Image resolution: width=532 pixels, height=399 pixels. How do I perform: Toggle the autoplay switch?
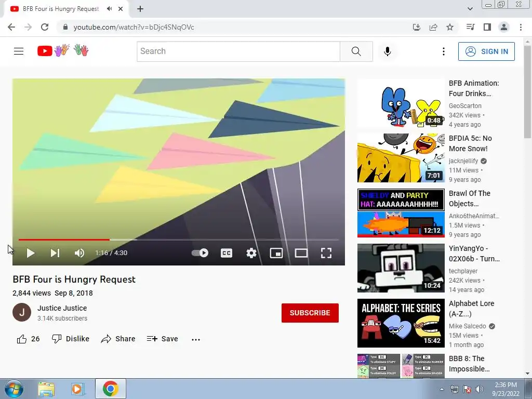coord(200,253)
